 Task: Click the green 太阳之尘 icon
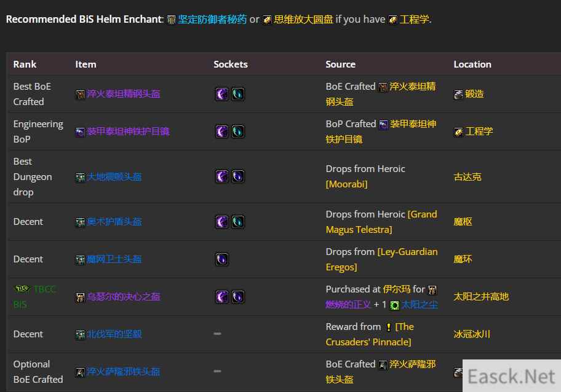pyautogui.click(x=395, y=305)
